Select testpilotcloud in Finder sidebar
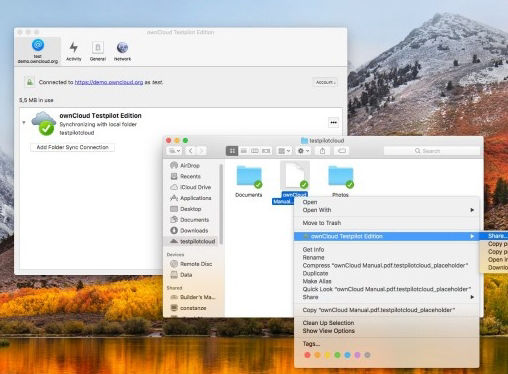Image resolution: width=508 pixels, height=374 pixels. tap(192, 241)
